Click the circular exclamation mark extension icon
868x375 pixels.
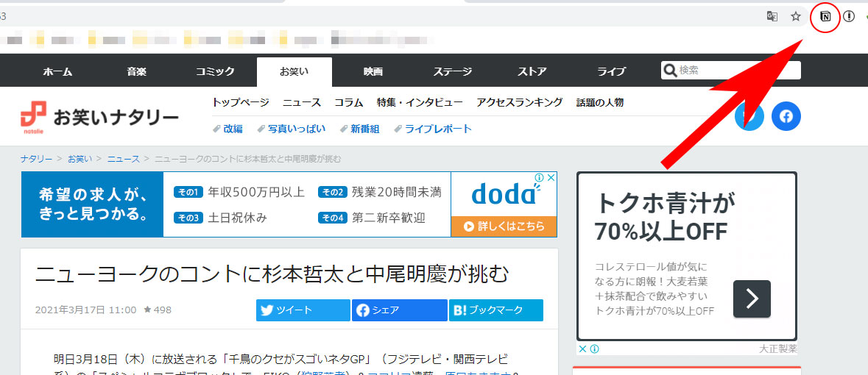(849, 17)
